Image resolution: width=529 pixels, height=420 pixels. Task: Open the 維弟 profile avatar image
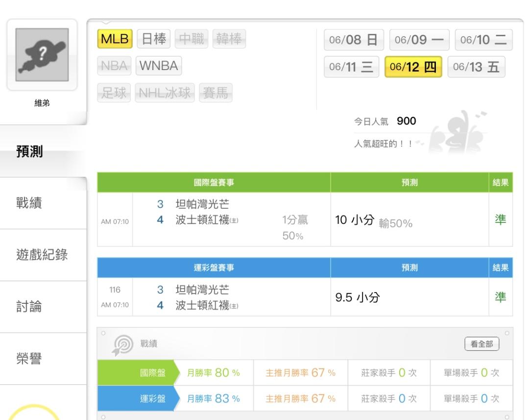(42, 55)
